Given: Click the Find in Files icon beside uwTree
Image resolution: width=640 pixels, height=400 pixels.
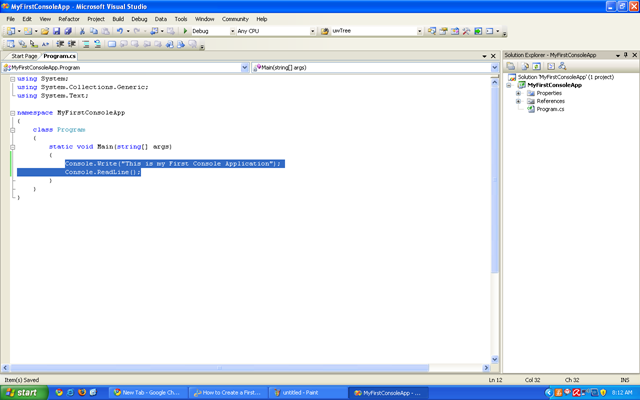Looking at the screenshot, I should point(325,31).
